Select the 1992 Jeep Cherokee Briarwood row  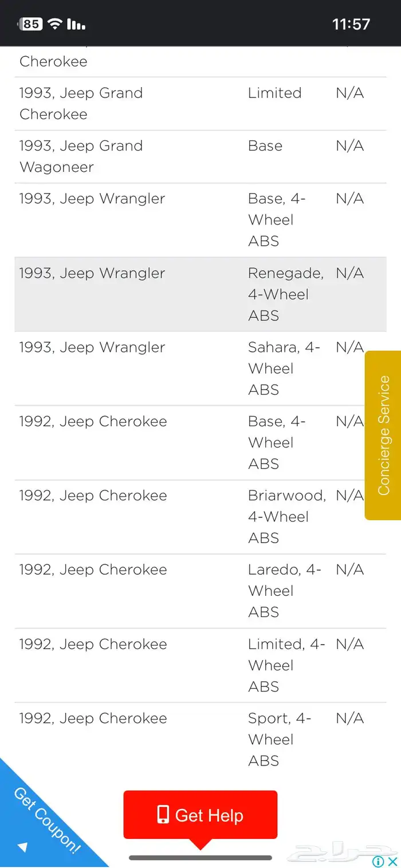coord(200,517)
